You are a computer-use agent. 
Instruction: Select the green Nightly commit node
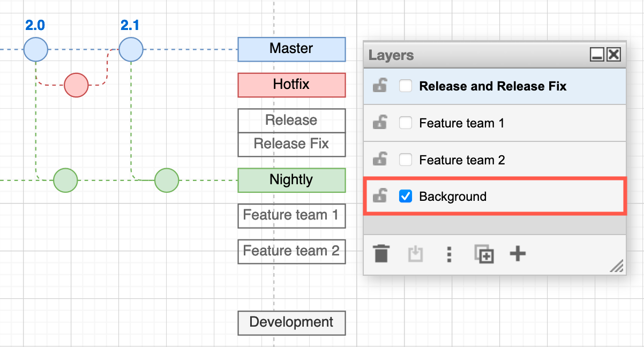point(65,180)
